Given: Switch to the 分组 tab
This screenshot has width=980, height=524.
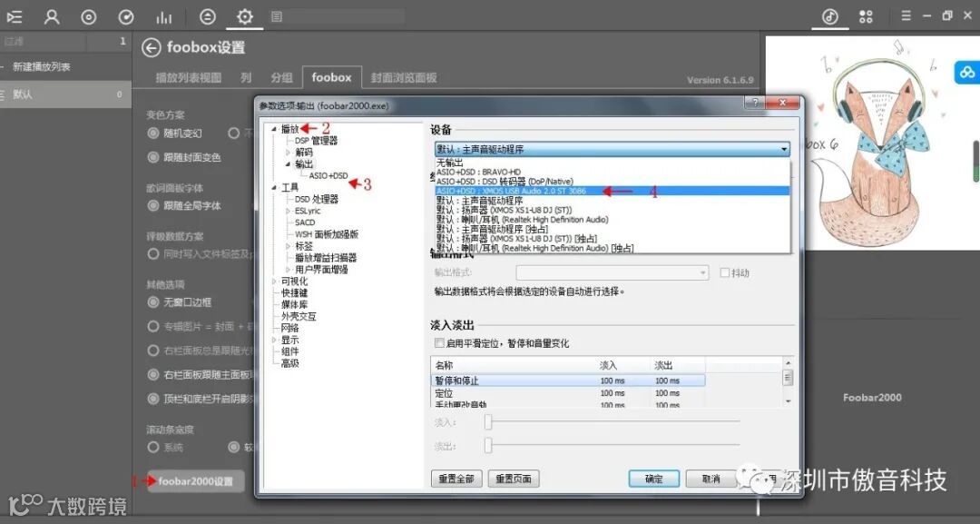Looking at the screenshot, I should 282,77.
